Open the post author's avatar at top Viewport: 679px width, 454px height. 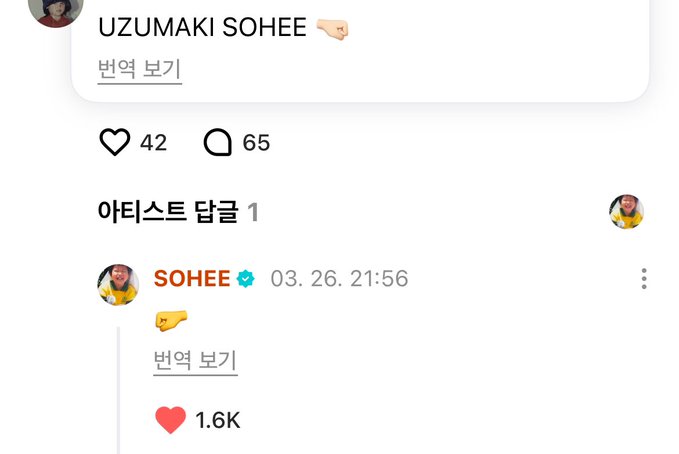click(x=55, y=9)
